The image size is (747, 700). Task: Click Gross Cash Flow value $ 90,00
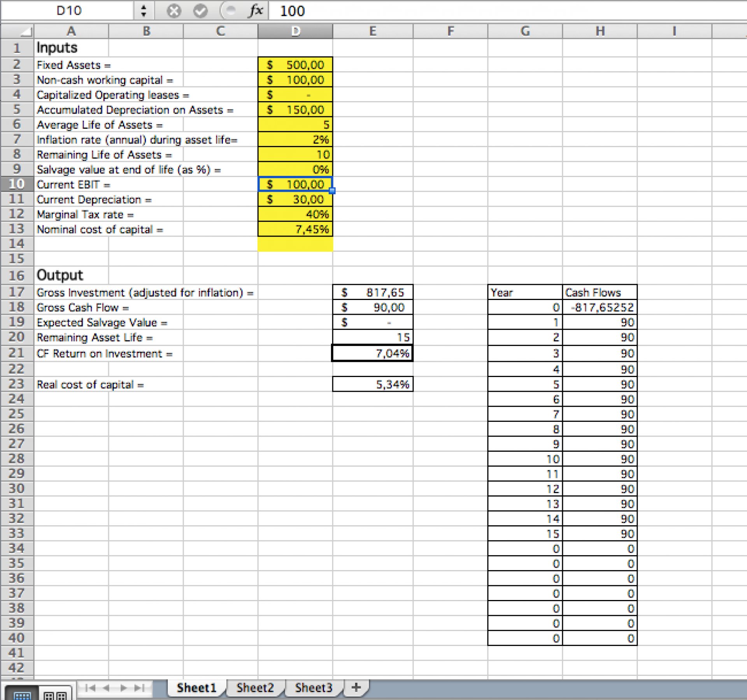click(x=373, y=307)
